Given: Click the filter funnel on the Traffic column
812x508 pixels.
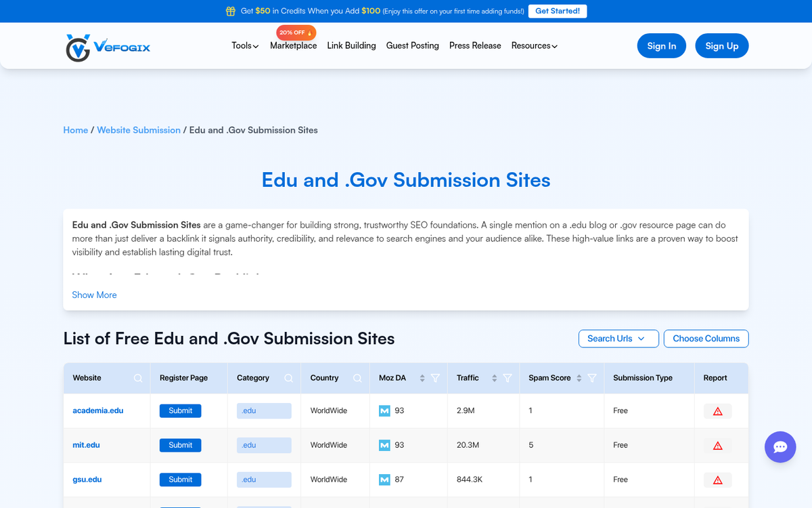Looking at the screenshot, I should pos(507,378).
